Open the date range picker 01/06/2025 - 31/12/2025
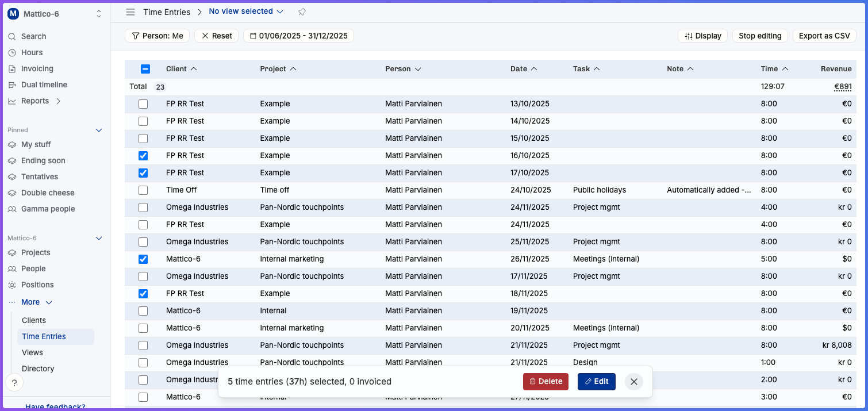The image size is (868, 411). [298, 36]
